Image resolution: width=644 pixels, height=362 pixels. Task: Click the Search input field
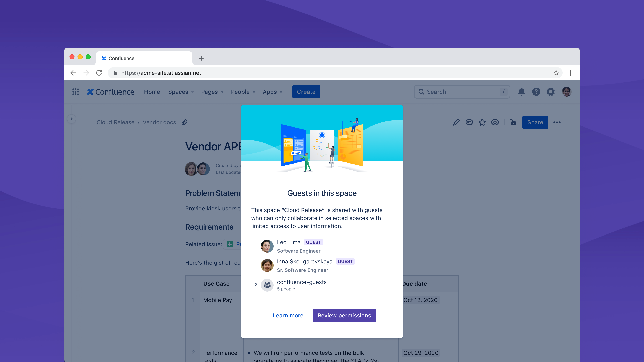pyautogui.click(x=462, y=92)
